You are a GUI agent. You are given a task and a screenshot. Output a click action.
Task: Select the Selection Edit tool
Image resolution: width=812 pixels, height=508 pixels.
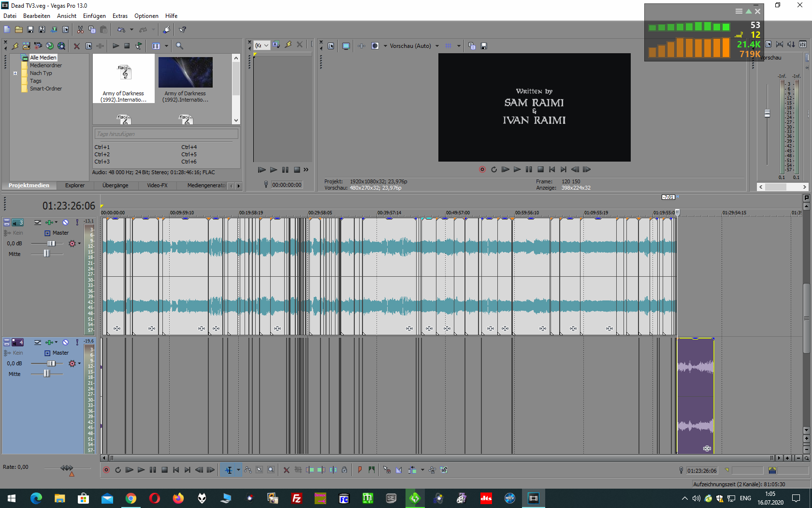point(260,470)
